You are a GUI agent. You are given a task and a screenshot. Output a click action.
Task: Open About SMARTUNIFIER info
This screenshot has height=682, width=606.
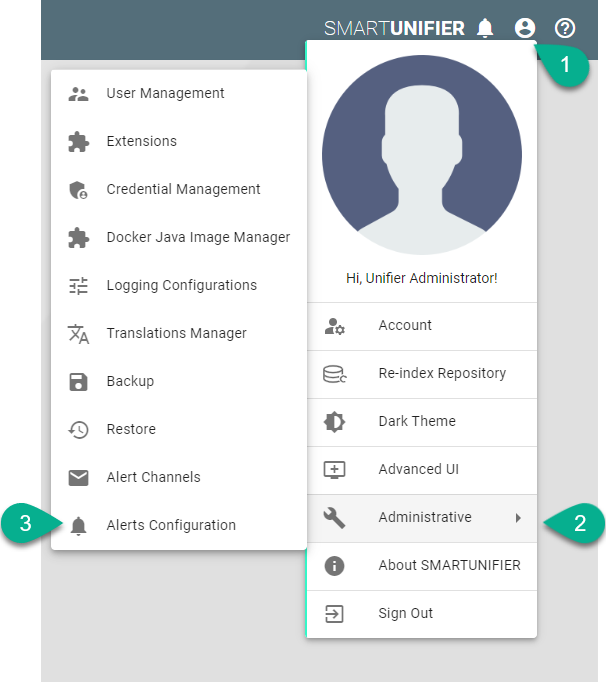pos(449,565)
